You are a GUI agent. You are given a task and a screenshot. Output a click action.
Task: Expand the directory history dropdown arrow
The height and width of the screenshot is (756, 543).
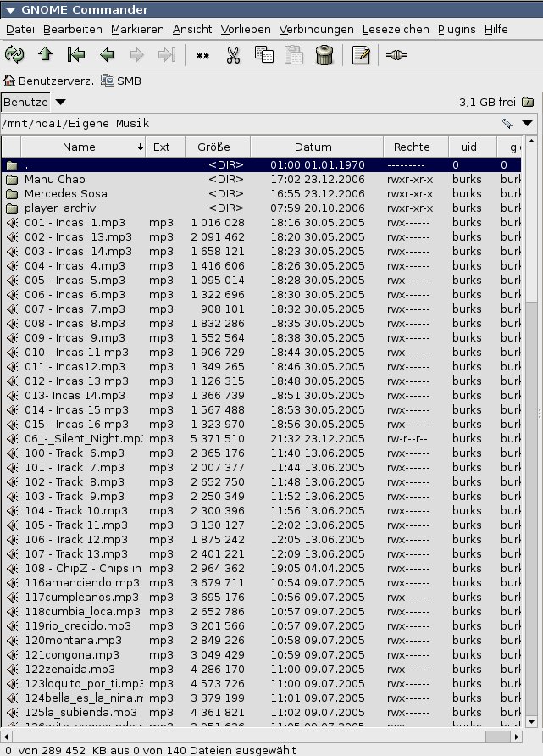point(528,124)
